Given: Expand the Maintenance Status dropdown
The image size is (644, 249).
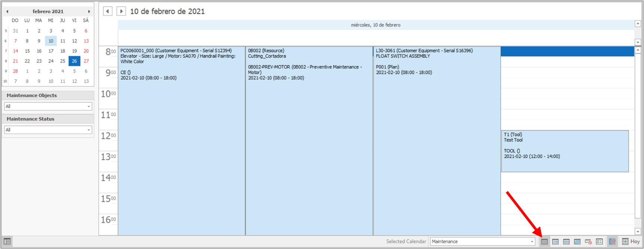Looking at the screenshot, I should coord(88,130).
